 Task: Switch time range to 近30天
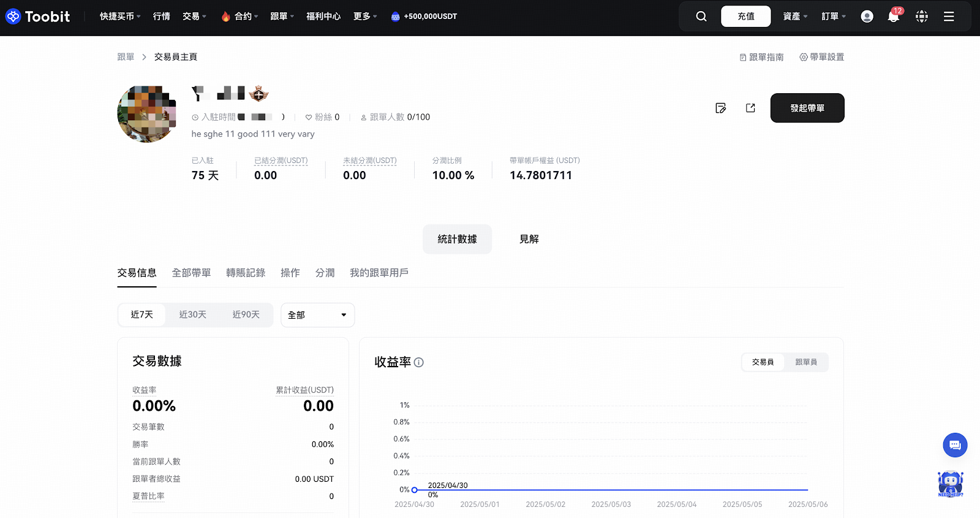tap(192, 314)
